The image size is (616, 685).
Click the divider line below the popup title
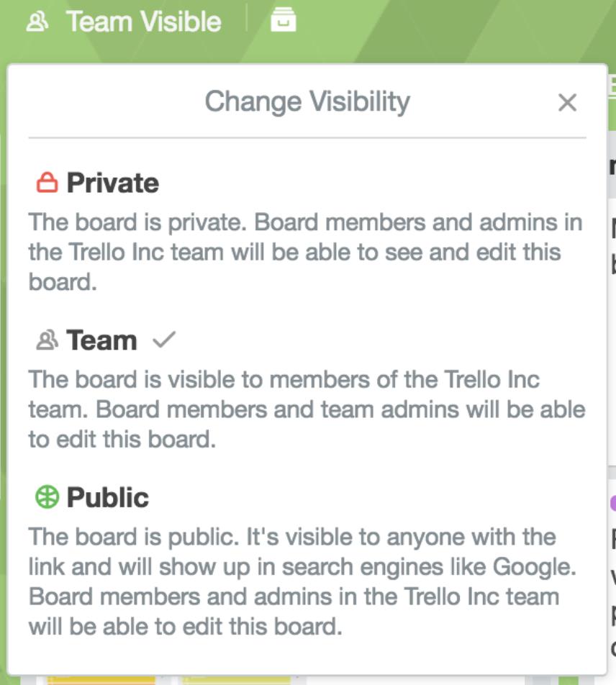click(308, 134)
